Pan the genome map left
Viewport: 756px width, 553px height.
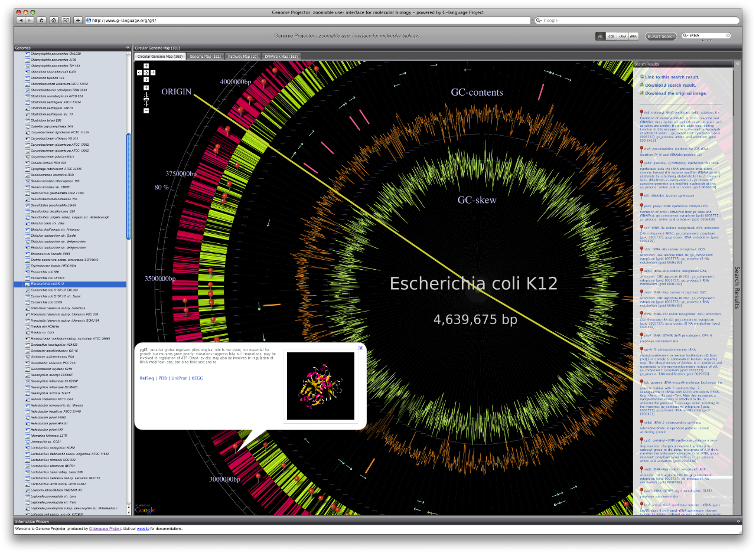click(139, 73)
